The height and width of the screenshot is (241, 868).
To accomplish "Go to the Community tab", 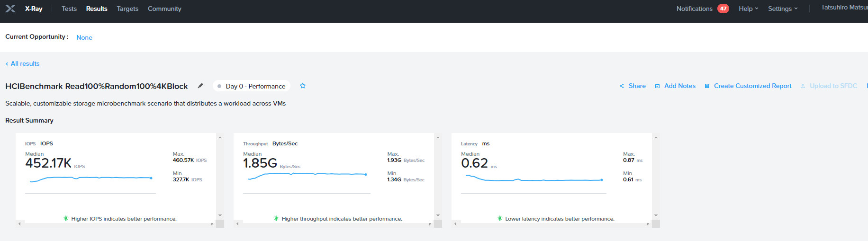I will (164, 9).
